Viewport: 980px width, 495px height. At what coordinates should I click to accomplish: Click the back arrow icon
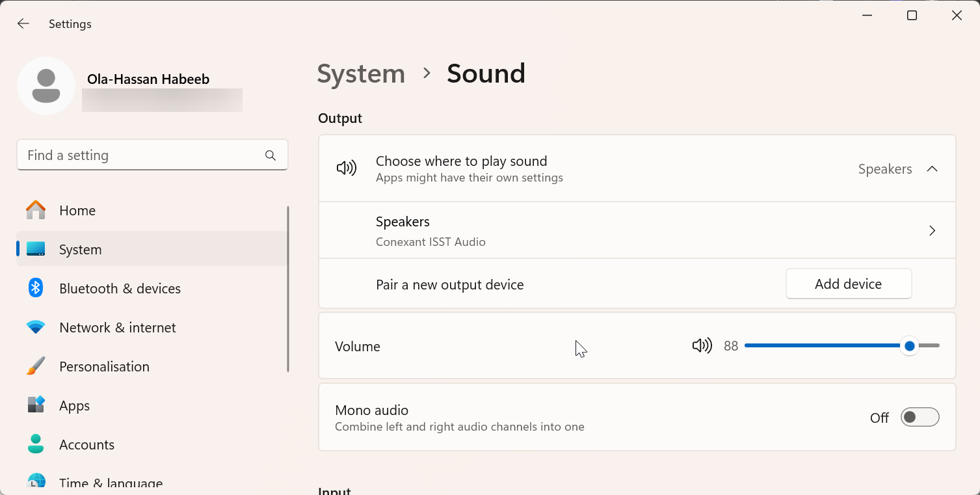(x=23, y=24)
